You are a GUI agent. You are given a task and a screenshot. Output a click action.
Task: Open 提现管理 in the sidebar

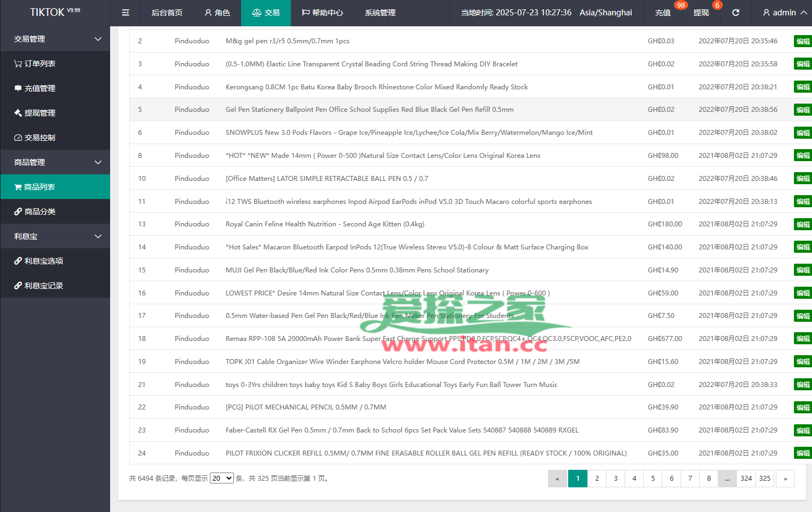(x=55, y=113)
